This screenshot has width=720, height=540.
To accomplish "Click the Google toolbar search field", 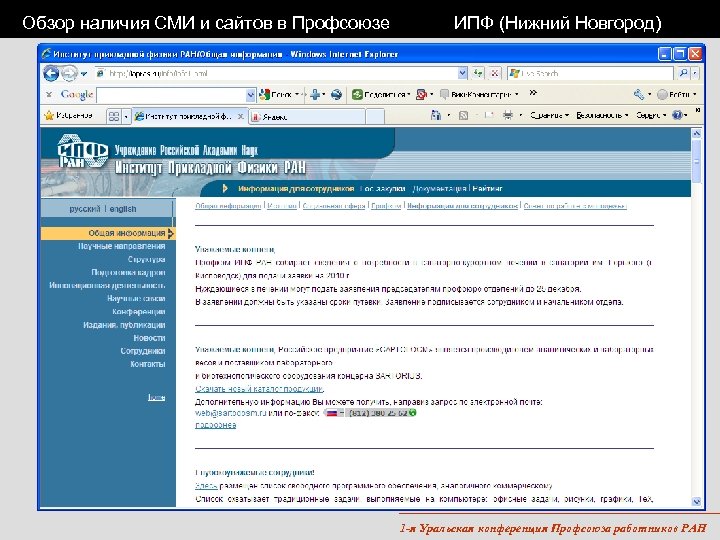I will click(172, 95).
